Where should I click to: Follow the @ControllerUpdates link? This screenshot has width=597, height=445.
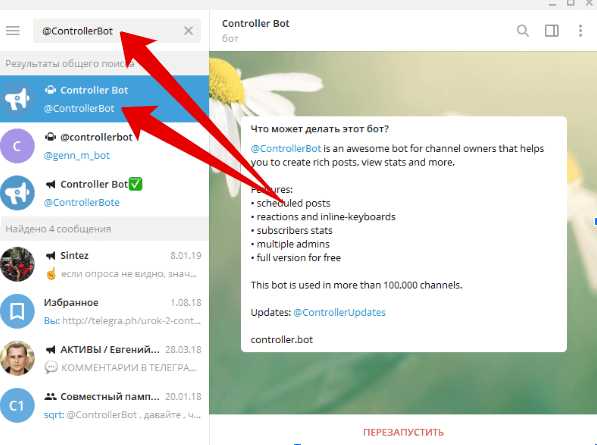[339, 313]
